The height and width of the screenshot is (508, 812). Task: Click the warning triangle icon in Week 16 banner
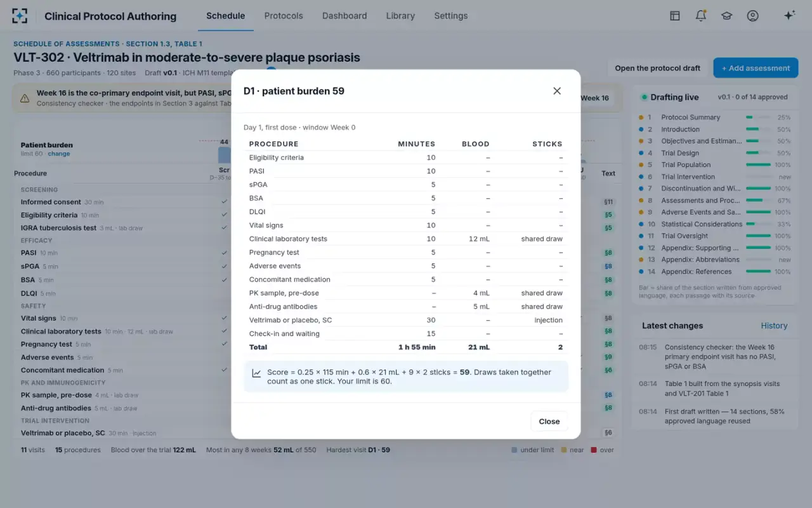[25, 98]
